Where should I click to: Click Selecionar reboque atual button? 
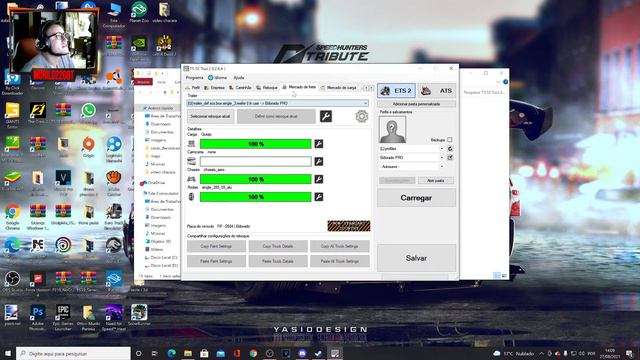[x=210, y=116]
